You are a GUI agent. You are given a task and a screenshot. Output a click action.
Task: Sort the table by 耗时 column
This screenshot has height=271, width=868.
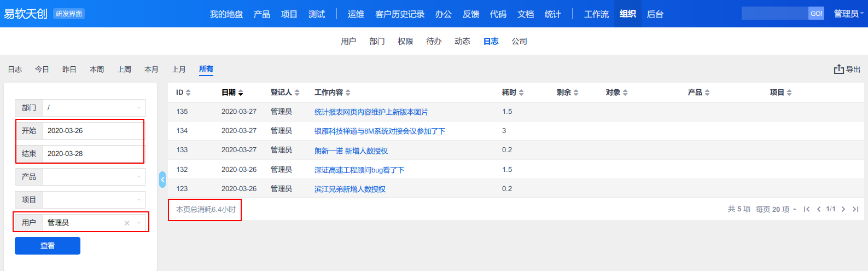pos(512,93)
